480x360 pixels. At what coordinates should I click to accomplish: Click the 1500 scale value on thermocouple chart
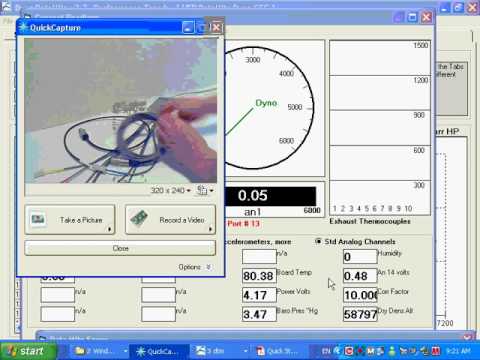pyautogui.click(x=421, y=45)
